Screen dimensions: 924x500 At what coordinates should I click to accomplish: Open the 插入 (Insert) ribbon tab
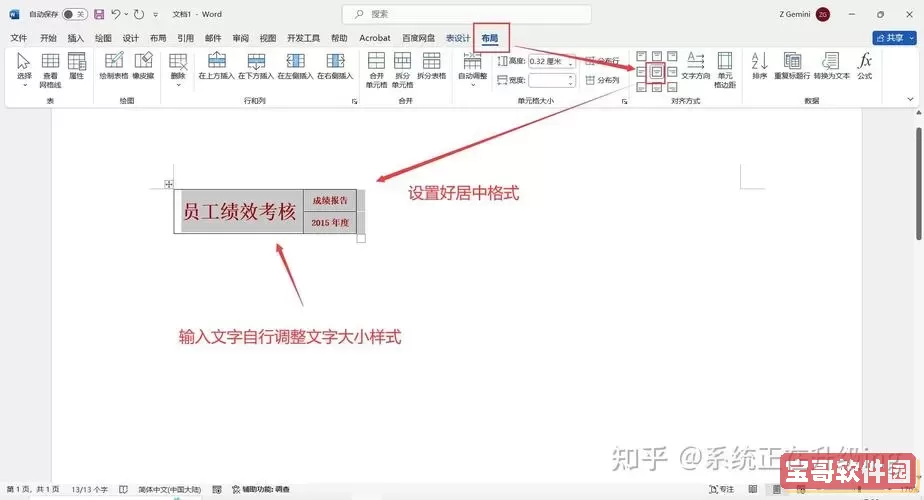(76, 38)
